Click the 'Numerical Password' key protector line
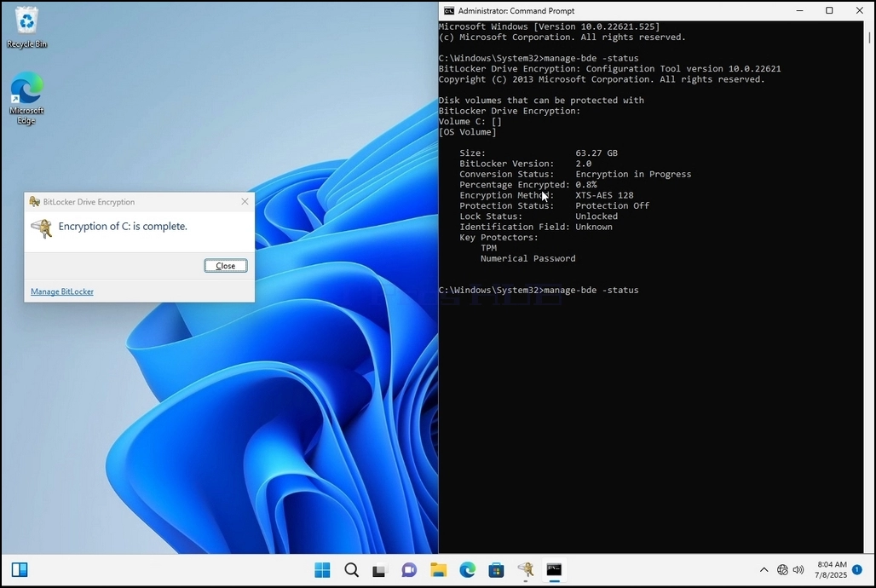The image size is (876, 588). [x=528, y=259]
